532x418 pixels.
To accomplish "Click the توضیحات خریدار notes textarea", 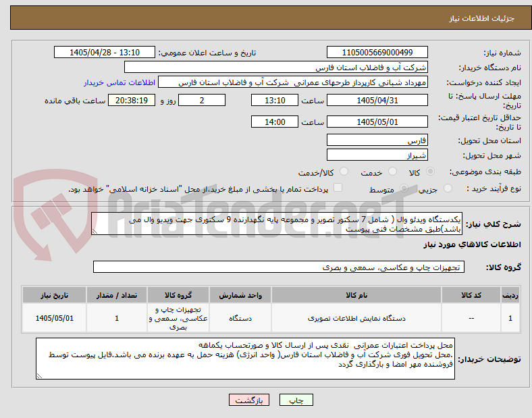I will pos(245,359).
